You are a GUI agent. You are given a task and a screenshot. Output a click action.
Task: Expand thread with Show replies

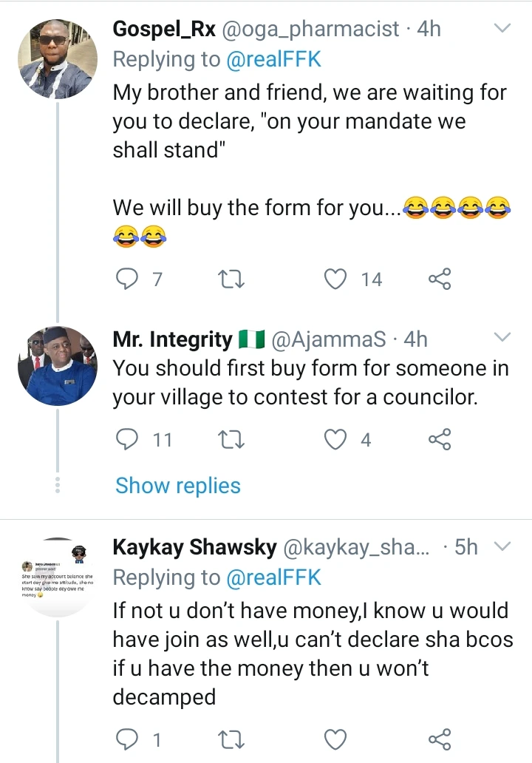(x=178, y=486)
